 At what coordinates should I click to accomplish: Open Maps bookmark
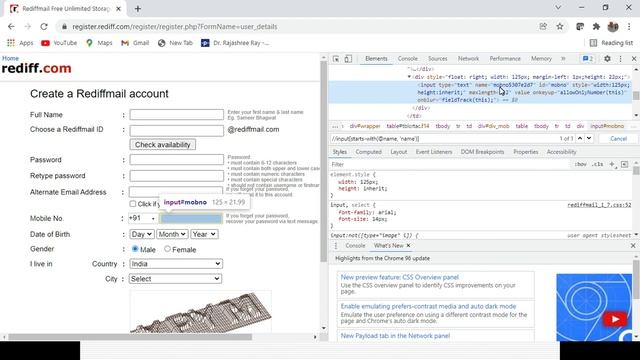click(x=99, y=43)
